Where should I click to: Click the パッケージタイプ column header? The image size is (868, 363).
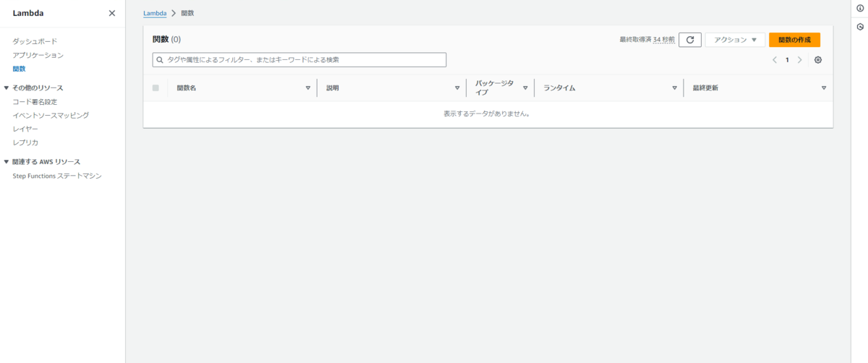495,88
